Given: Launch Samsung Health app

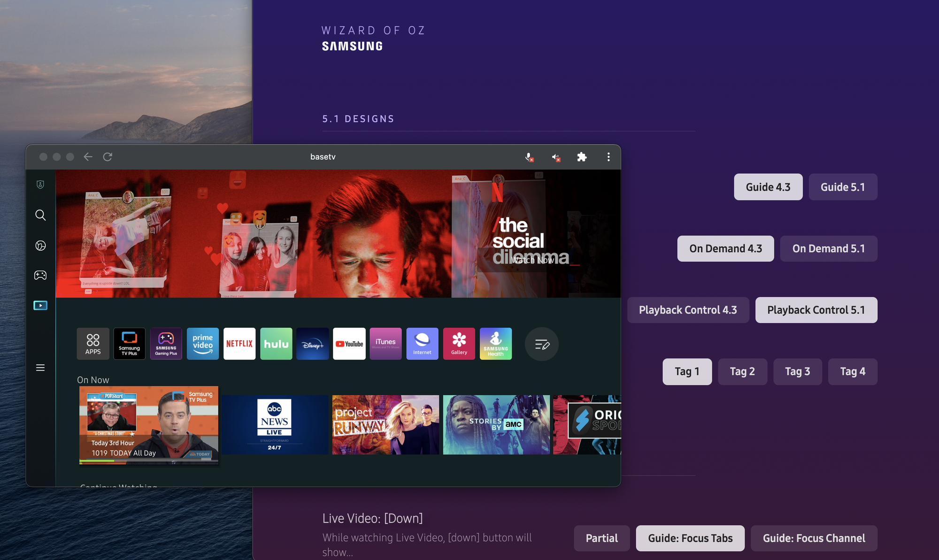Looking at the screenshot, I should point(496,344).
